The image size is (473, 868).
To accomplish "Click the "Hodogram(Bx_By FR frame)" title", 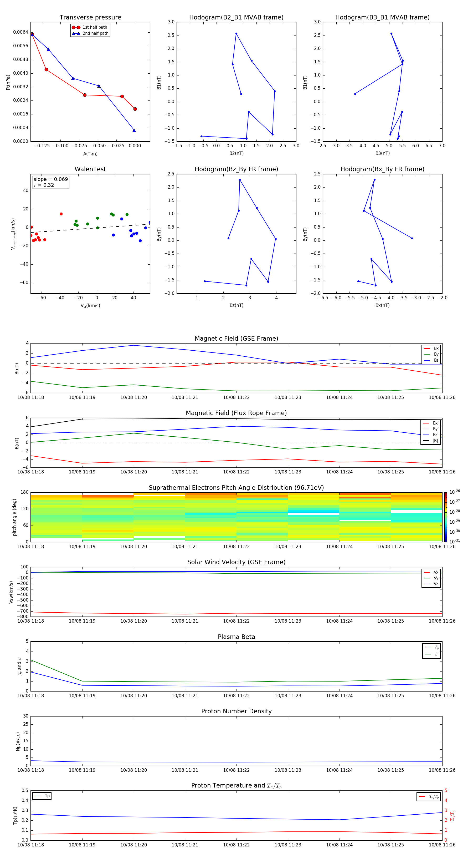I will [x=382, y=169].
